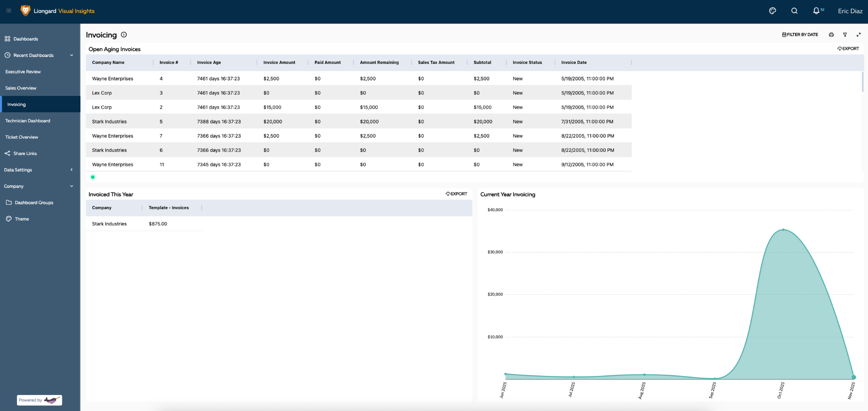Open the theme palette icon in top bar
The width and height of the screenshot is (868, 411).
772,11
